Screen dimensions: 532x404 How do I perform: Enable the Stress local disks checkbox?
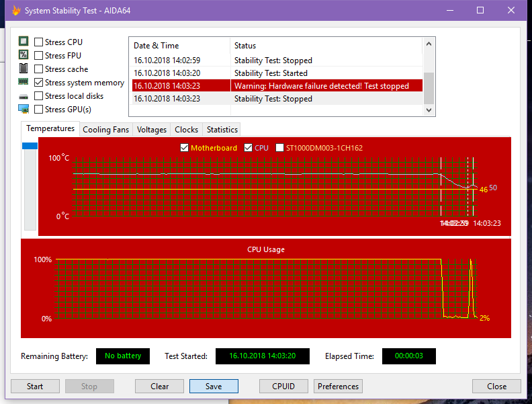tap(39, 96)
